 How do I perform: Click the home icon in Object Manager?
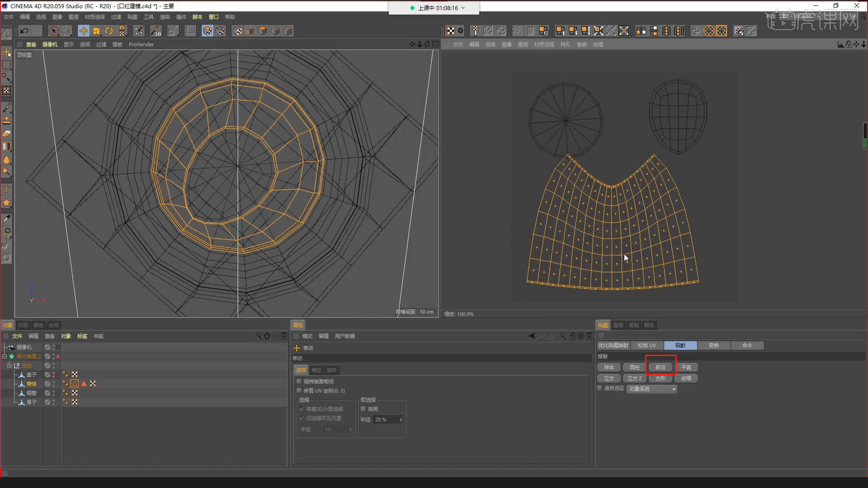267,336
